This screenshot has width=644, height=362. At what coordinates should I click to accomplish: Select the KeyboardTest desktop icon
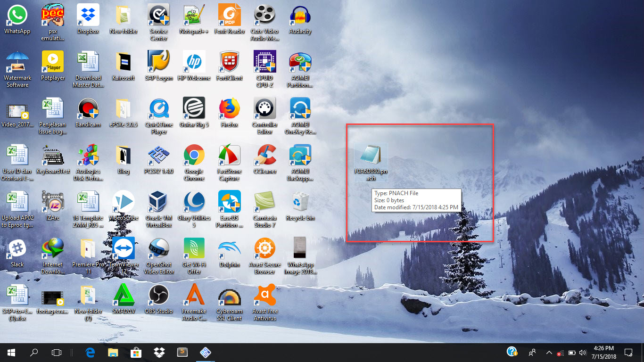[53, 155]
